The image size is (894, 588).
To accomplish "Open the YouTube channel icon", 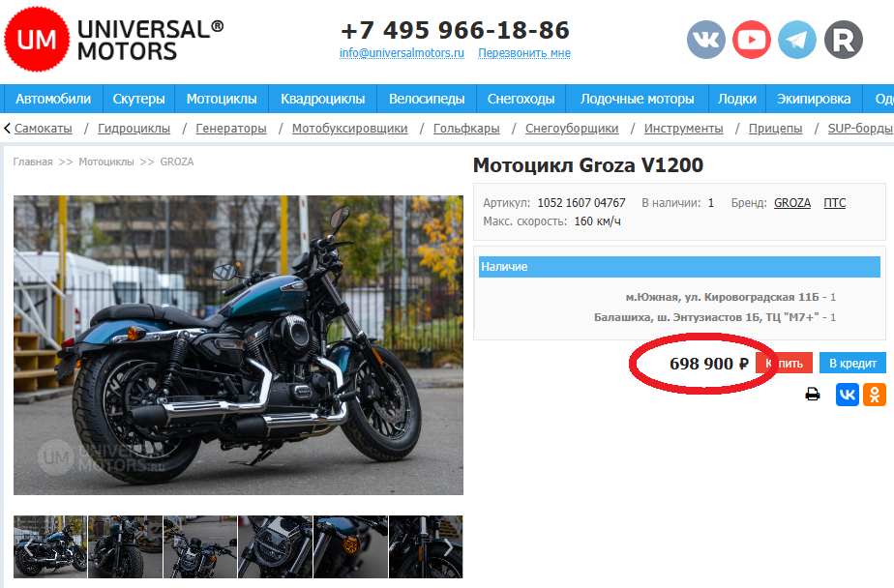I will pyautogui.click(x=752, y=40).
